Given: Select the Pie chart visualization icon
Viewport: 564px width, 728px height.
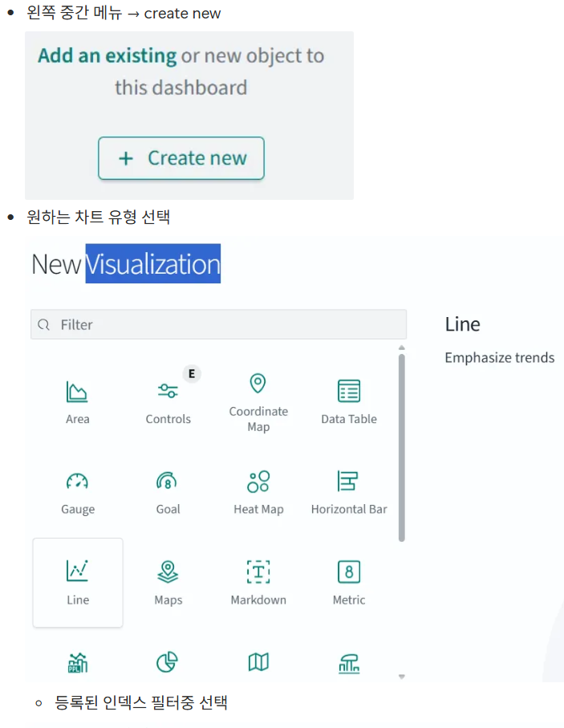Looking at the screenshot, I should pos(167,662).
